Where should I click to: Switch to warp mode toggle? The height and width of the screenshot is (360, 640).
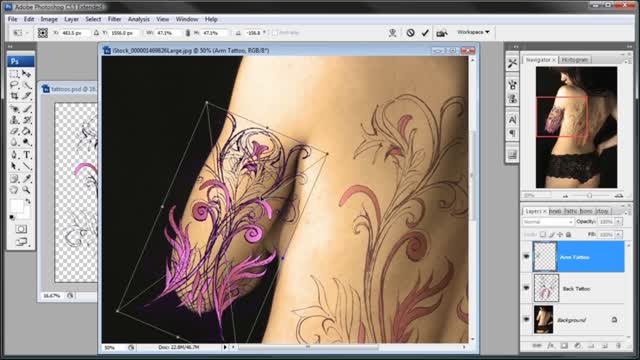coord(392,33)
